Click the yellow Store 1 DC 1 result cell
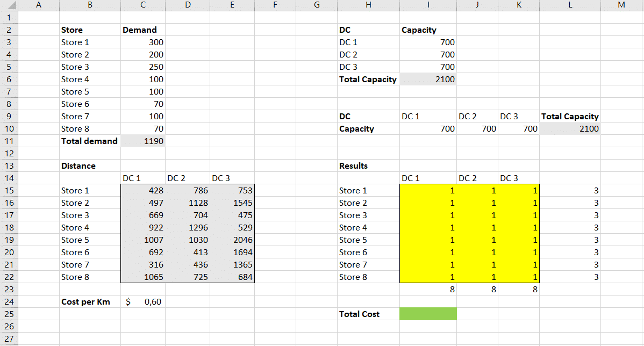 [428, 191]
